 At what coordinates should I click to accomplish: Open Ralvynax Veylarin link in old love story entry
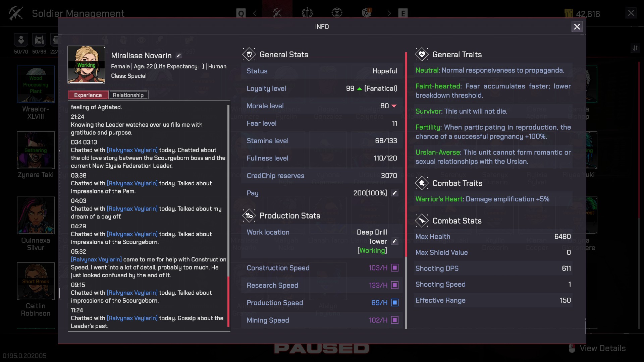(x=132, y=150)
